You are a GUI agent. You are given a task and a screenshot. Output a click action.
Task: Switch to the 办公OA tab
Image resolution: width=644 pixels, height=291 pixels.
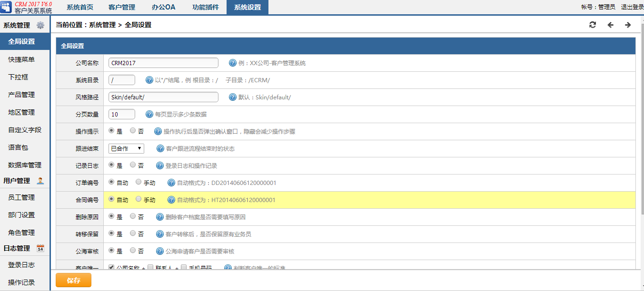[164, 7]
